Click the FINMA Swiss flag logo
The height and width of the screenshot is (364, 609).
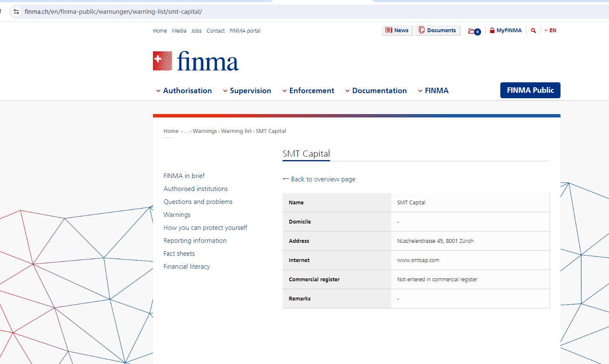point(163,61)
